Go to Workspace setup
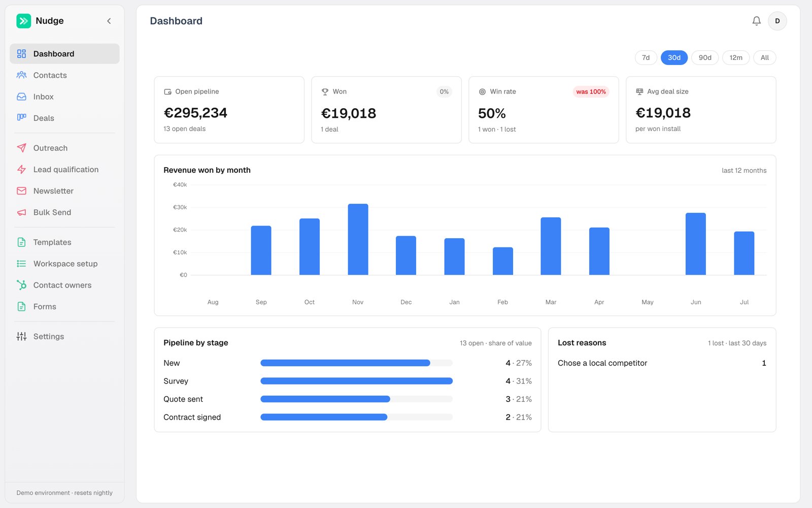Image resolution: width=812 pixels, height=508 pixels. [x=64, y=264]
